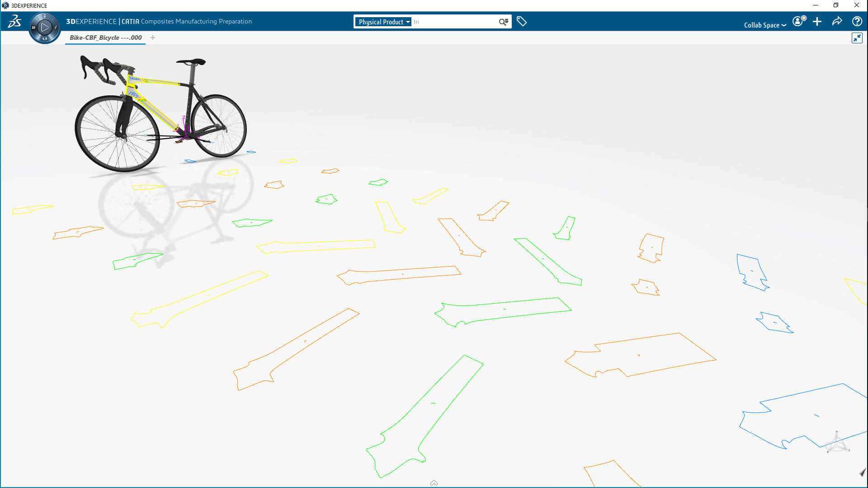Click the compass 3D west quadrant
868x488 pixels.
point(33,28)
